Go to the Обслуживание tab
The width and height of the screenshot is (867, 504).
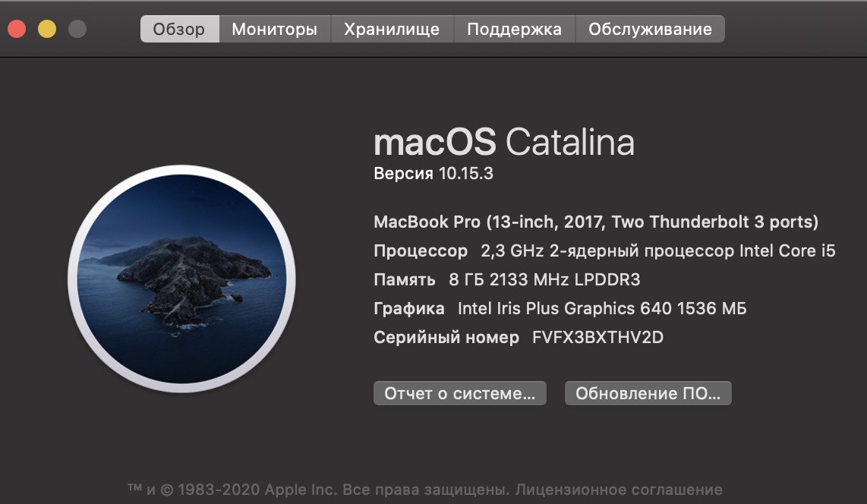point(650,29)
